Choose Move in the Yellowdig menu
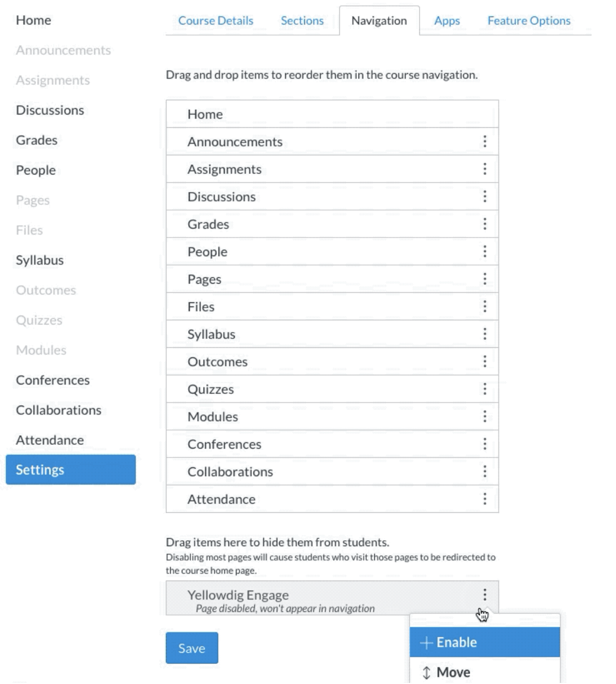Viewport: 616px width, 684px height. tap(485, 672)
